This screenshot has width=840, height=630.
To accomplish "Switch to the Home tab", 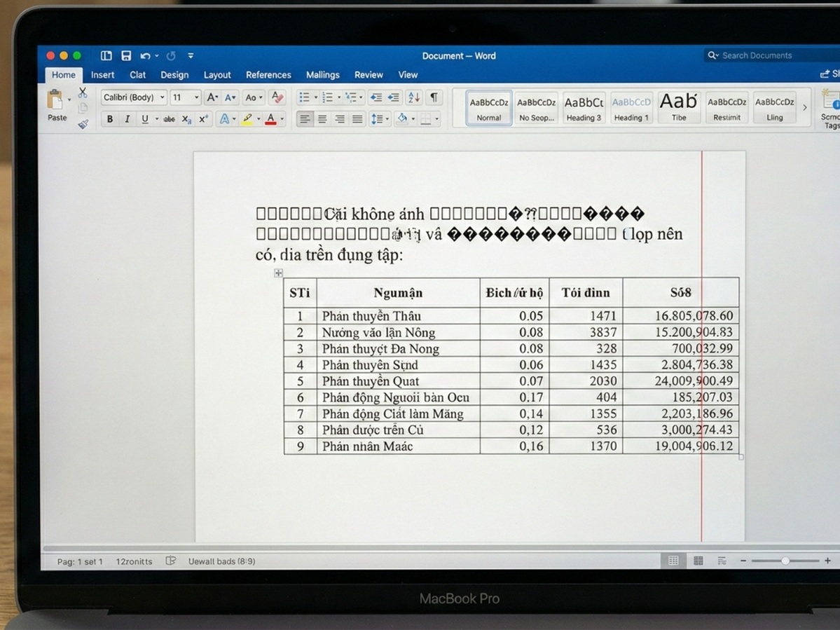I will pyautogui.click(x=63, y=75).
